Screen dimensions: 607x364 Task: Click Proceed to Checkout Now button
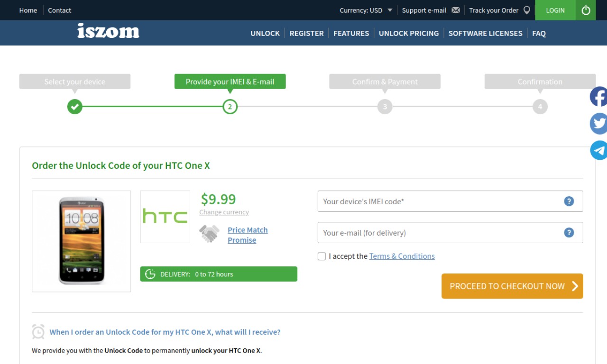pyautogui.click(x=512, y=286)
